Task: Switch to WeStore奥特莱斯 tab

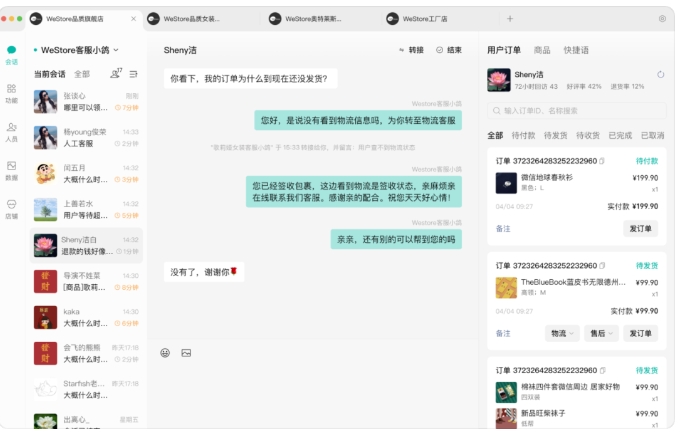Action: coord(312,19)
